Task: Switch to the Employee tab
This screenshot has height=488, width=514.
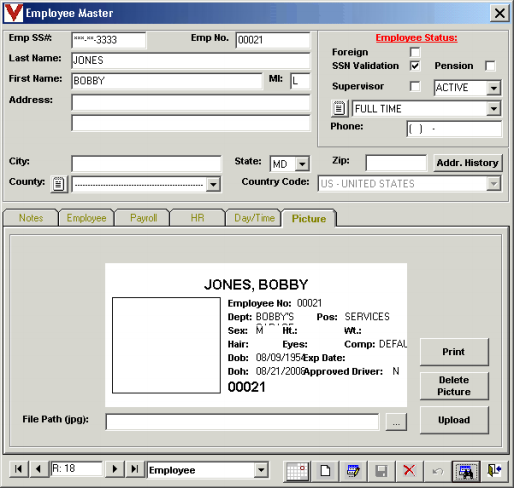Action: pyautogui.click(x=86, y=218)
